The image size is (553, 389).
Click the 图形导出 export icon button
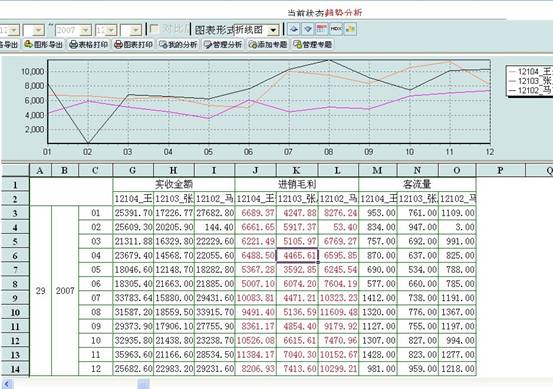[x=44, y=44]
